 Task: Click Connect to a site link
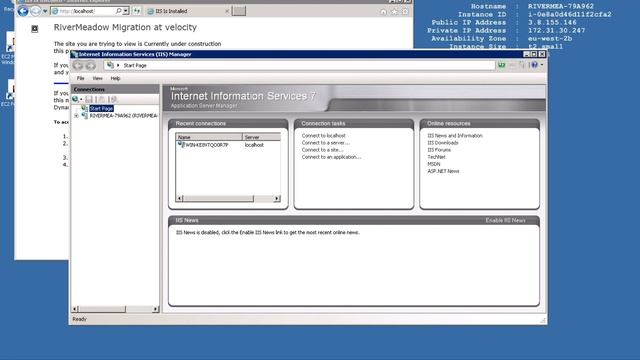coord(322,150)
